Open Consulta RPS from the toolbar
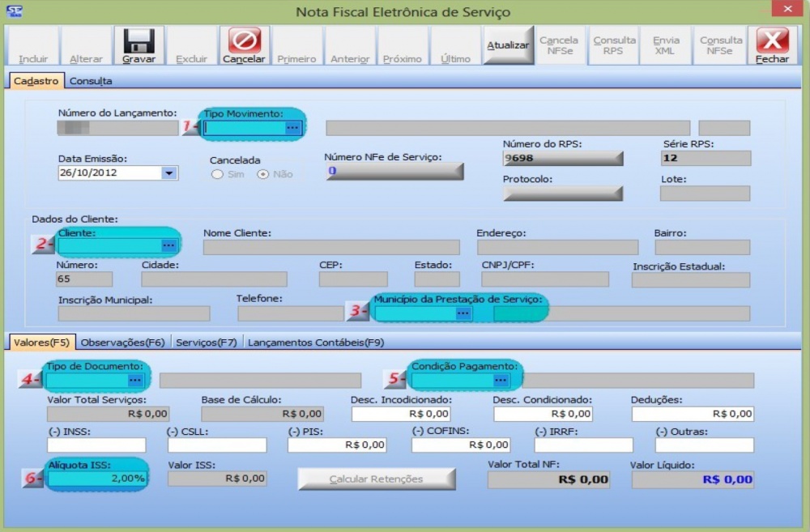The width and height of the screenshot is (810, 532). 613,45
